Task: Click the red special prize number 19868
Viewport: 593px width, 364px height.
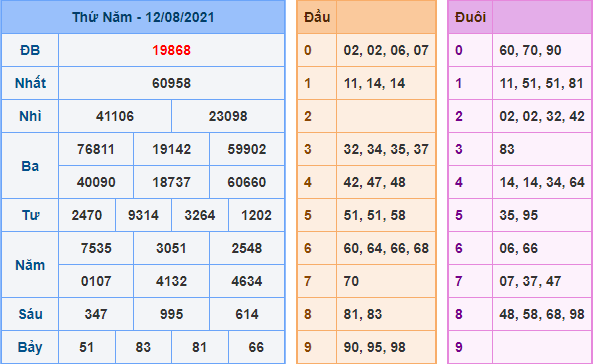Action: pos(171,50)
